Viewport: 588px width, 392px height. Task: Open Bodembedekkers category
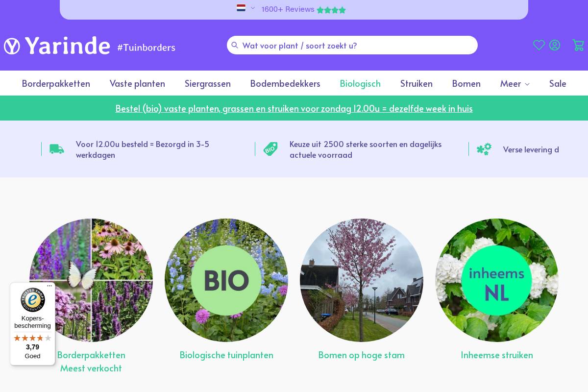click(x=285, y=83)
